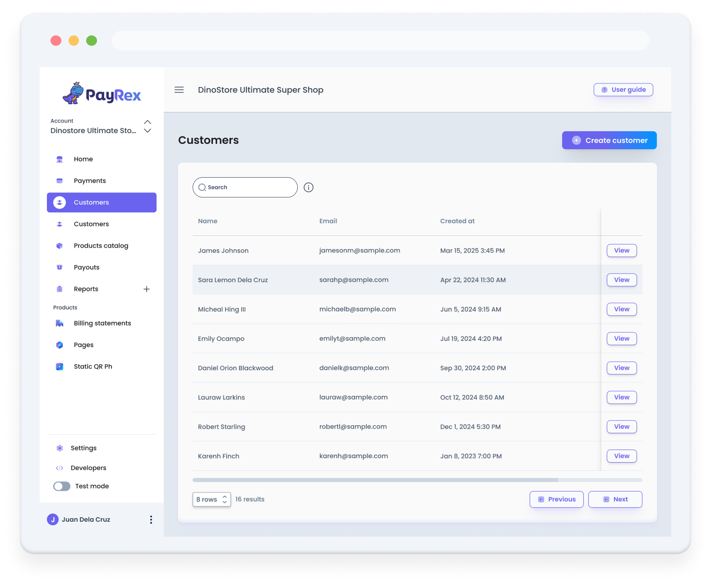Viewport: 711px width, 588px height.
Task: Go to Billing statements menu item
Action: [102, 323]
